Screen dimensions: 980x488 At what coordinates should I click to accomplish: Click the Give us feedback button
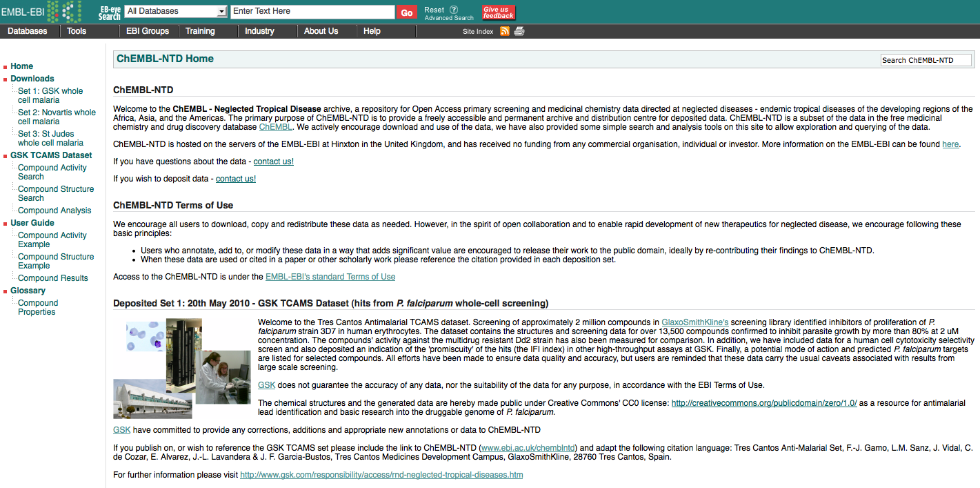499,12
